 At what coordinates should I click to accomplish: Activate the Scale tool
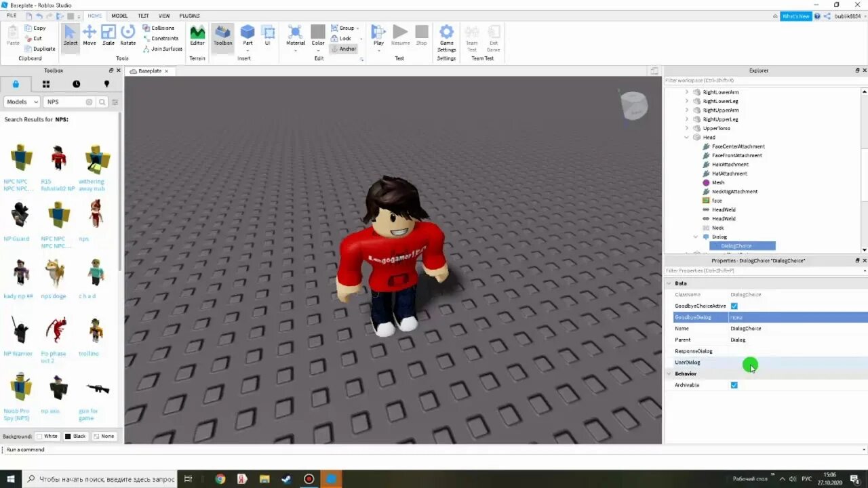[x=108, y=35]
